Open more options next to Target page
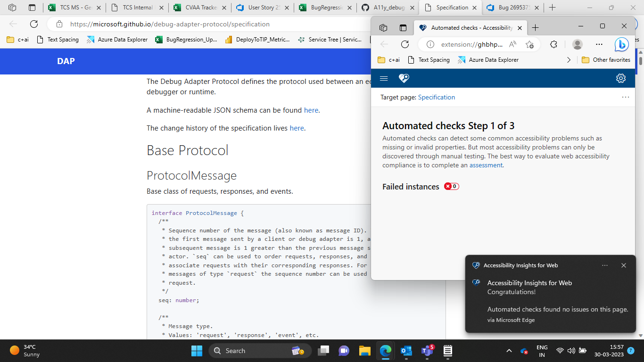 coord(626,98)
